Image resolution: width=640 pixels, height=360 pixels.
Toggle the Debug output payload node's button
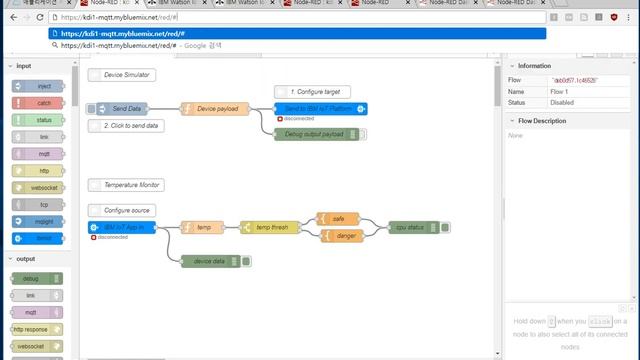363,134
